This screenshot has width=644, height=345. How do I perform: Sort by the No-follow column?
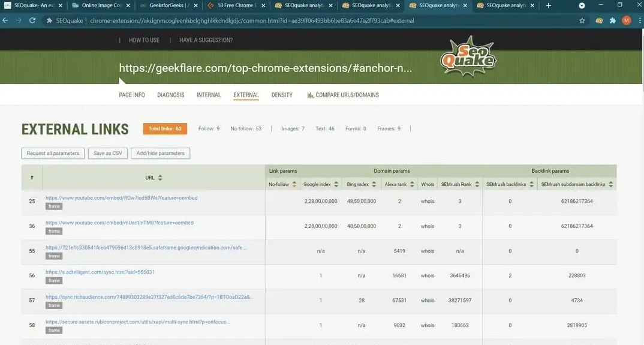pos(294,184)
